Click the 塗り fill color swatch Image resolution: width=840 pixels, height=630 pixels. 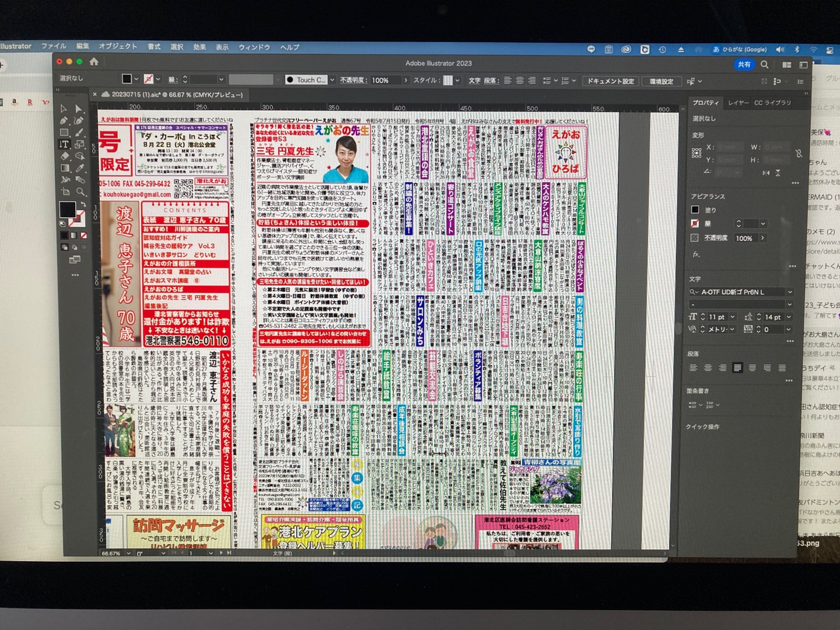pyautogui.click(x=695, y=209)
